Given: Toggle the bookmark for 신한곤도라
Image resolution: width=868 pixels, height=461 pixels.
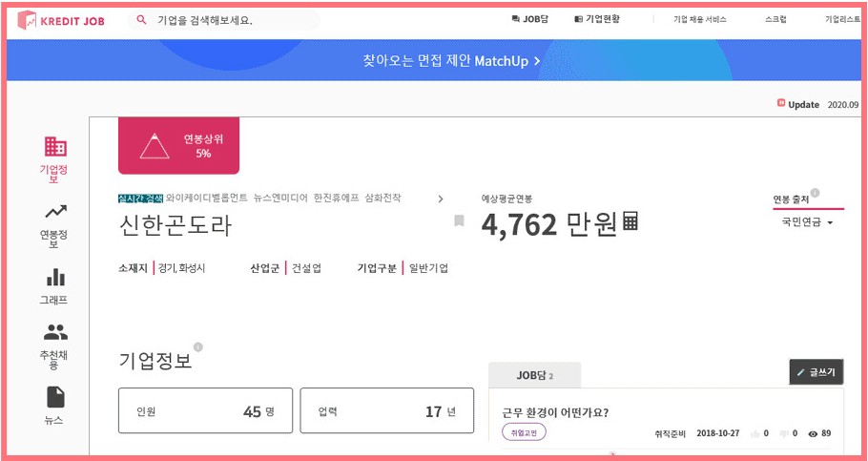Looking at the screenshot, I should point(459,221).
